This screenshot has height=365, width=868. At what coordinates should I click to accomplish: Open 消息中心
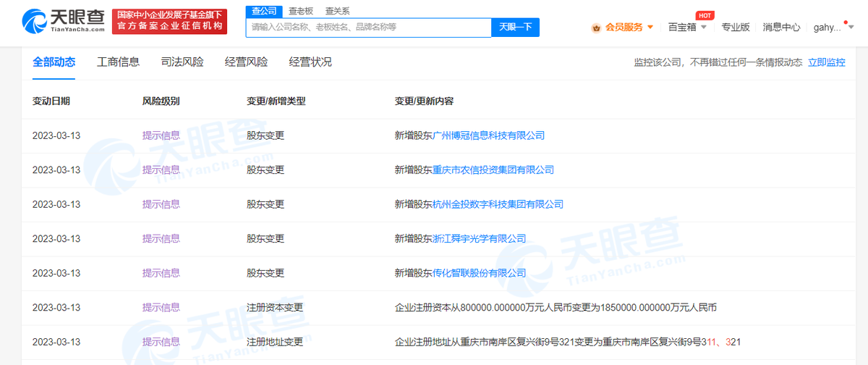[781, 28]
